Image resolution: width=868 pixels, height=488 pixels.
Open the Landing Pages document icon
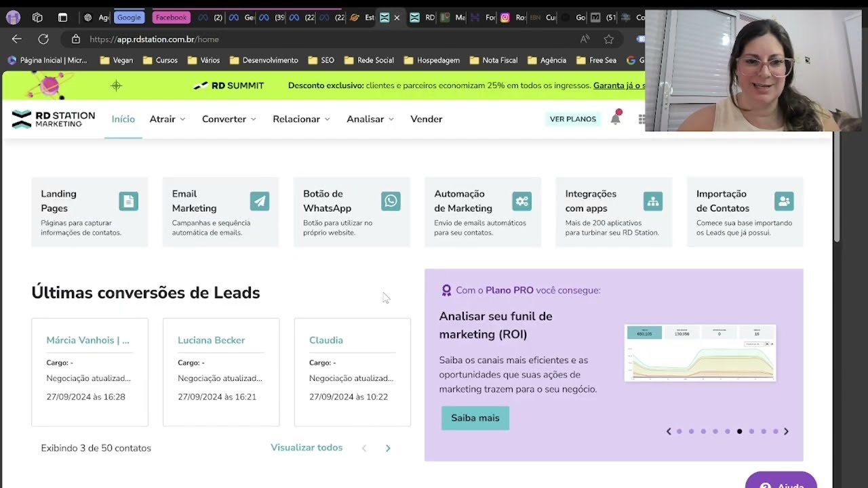click(128, 201)
